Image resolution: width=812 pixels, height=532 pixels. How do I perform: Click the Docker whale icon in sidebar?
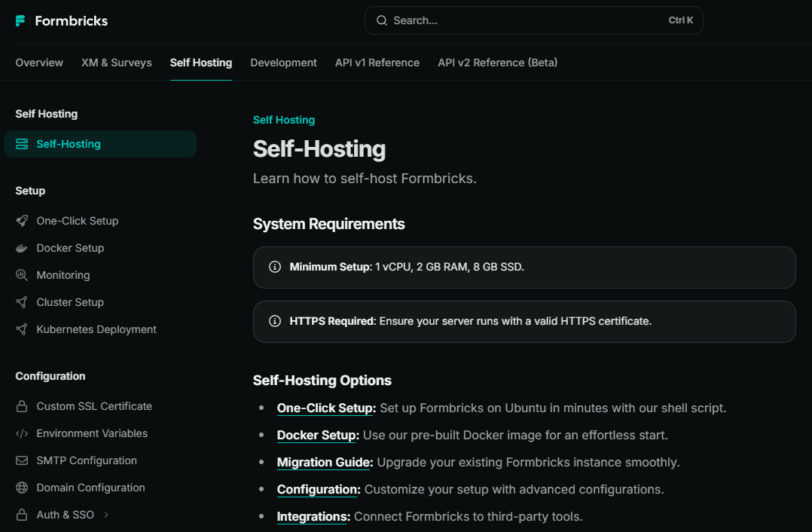click(x=22, y=248)
